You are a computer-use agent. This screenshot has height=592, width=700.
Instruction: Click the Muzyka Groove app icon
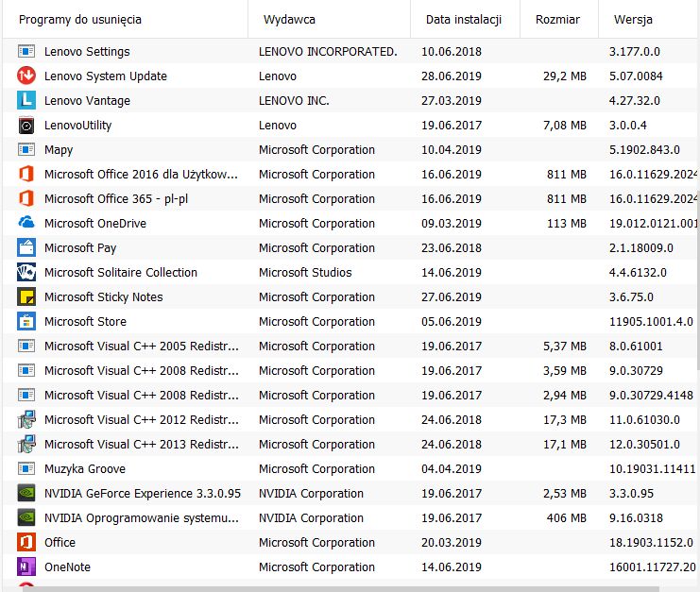[26, 468]
